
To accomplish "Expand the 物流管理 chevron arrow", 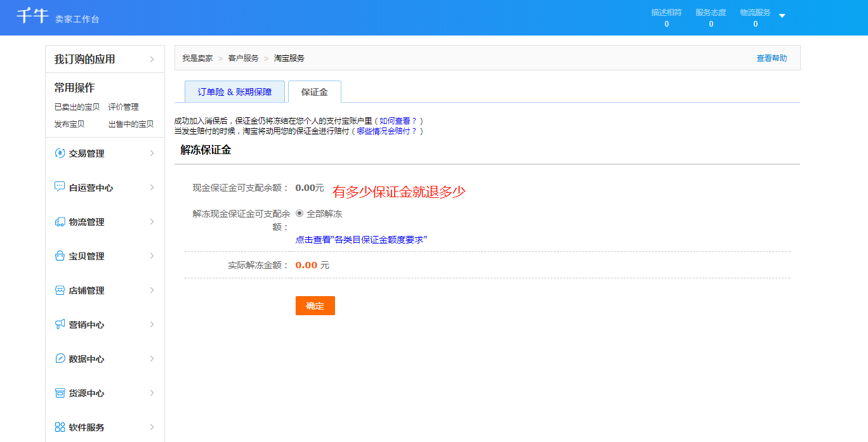I will (x=152, y=222).
